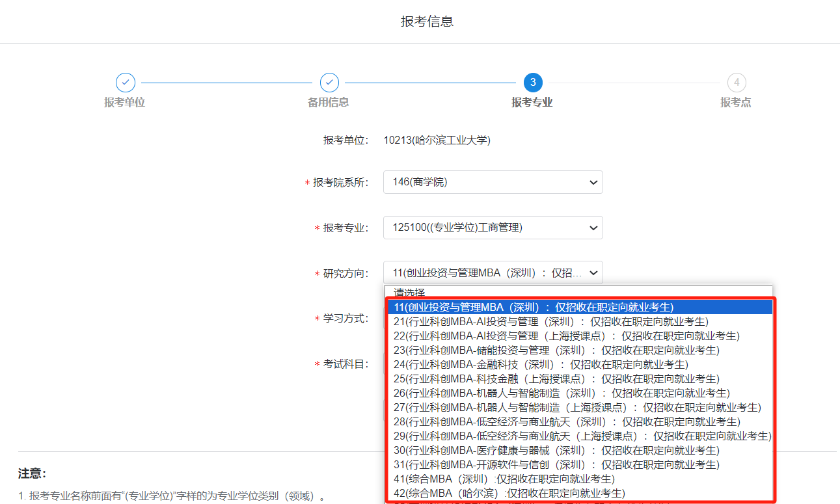This screenshot has width=840, height=504.
Task: Collapse the 研究方向 dropdown
Action: [493, 273]
